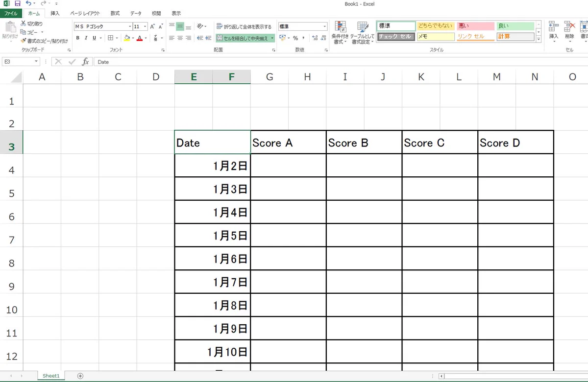
Task: Decrease font size with small A icon
Action: pos(161,26)
